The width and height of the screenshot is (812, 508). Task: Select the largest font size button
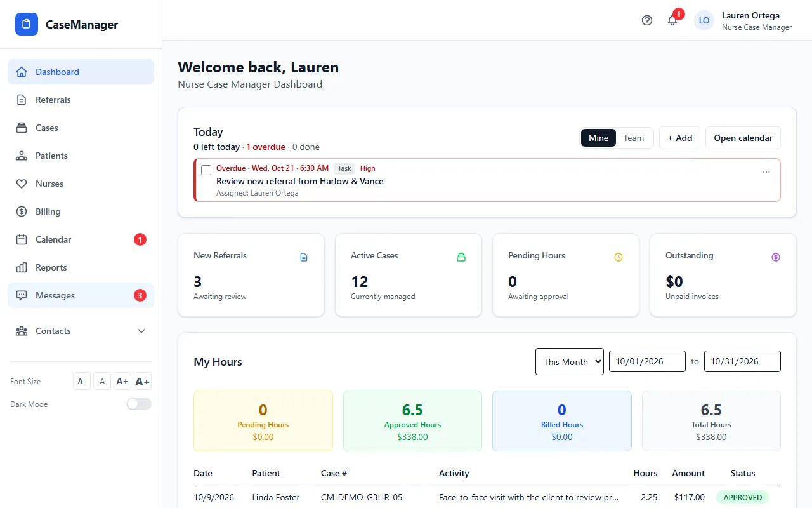coord(143,381)
